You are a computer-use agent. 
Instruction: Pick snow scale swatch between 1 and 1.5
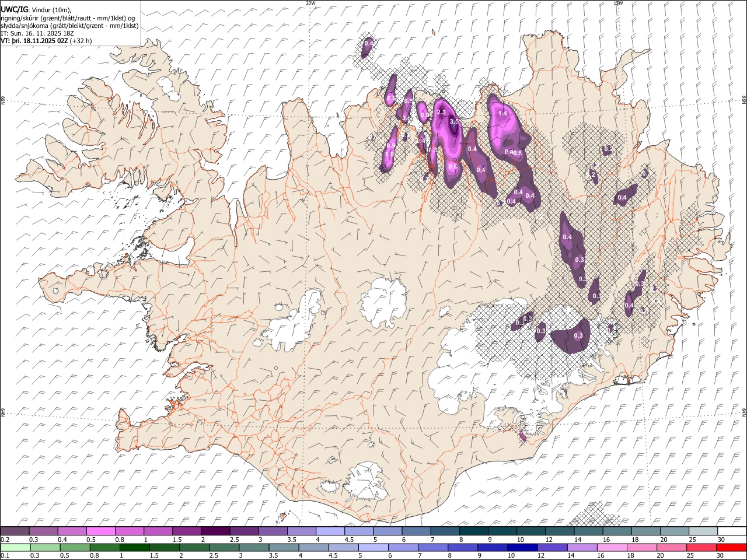(158, 531)
